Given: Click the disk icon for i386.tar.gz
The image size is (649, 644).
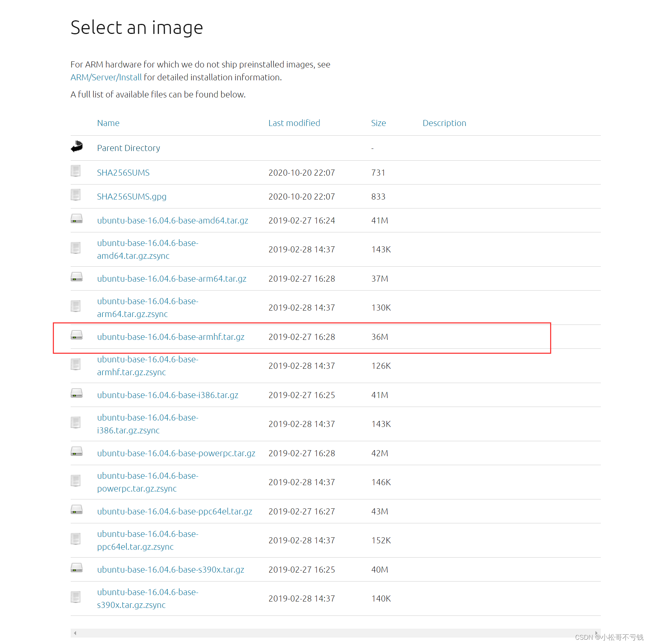Looking at the screenshot, I should pyautogui.click(x=76, y=393).
